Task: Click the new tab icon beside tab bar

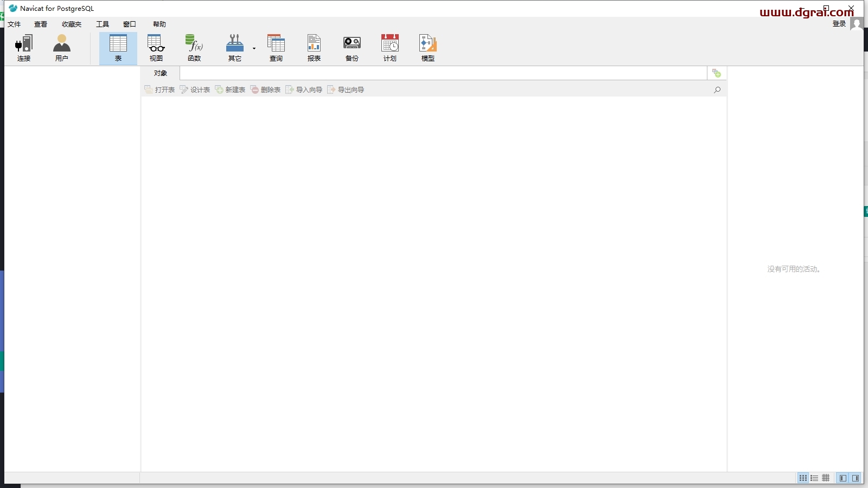Action: tap(717, 73)
